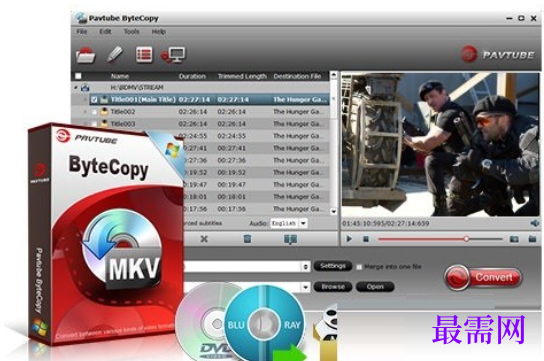Play the preview video
The width and height of the screenshot is (544, 361).
click(349, 239)
